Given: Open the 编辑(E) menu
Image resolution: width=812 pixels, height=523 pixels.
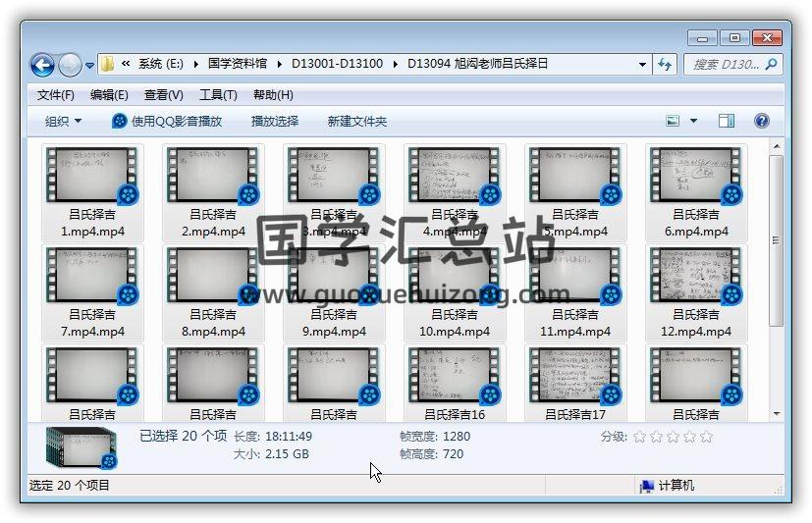Looking at the screenshot, I should tap(109, 95).
